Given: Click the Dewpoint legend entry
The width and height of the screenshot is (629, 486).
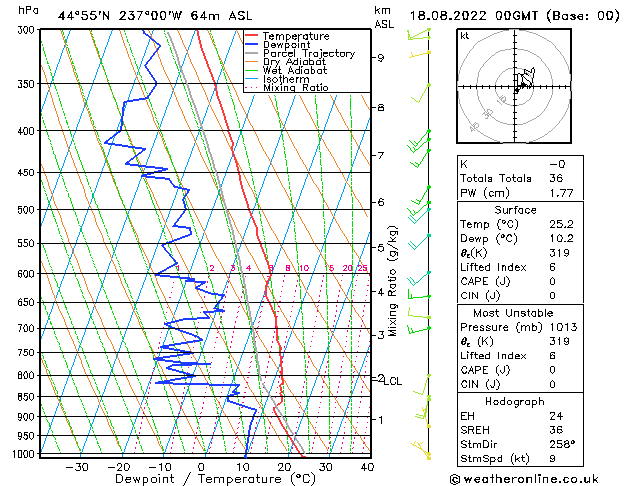Looking at the screenshot, I should [x=296, y=45].
